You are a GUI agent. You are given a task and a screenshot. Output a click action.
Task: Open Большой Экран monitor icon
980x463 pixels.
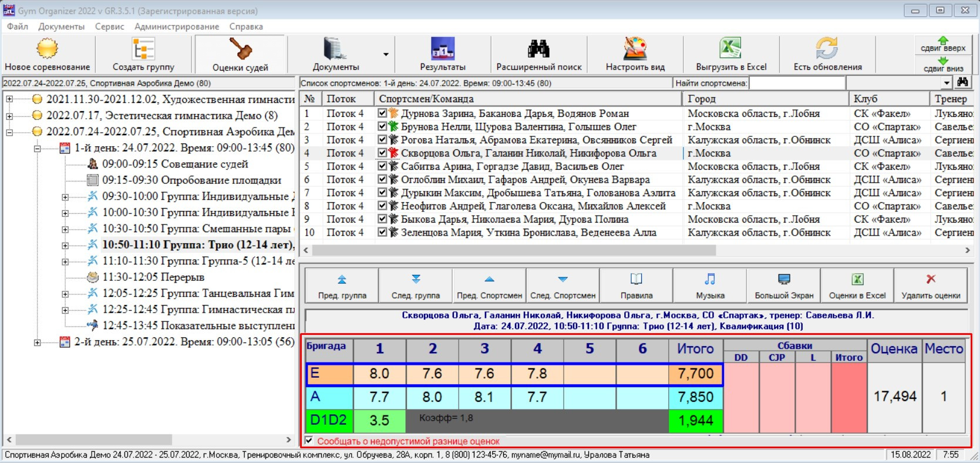(783, 280)
